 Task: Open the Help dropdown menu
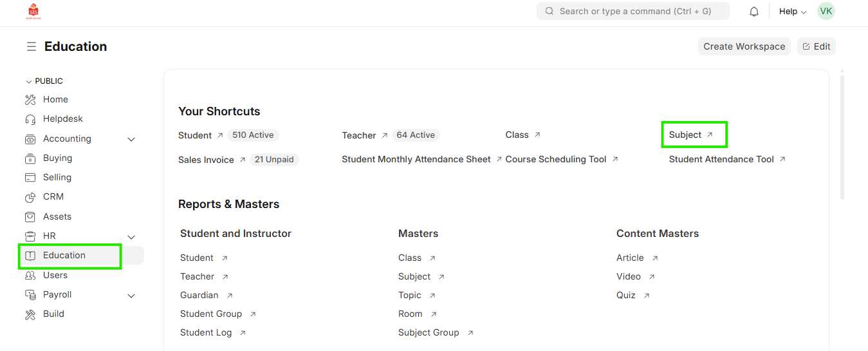792,12
